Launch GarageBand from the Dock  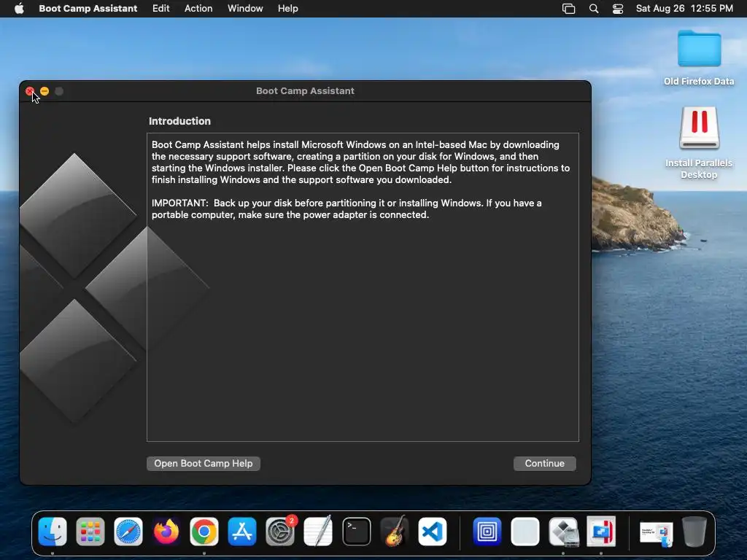395,532
